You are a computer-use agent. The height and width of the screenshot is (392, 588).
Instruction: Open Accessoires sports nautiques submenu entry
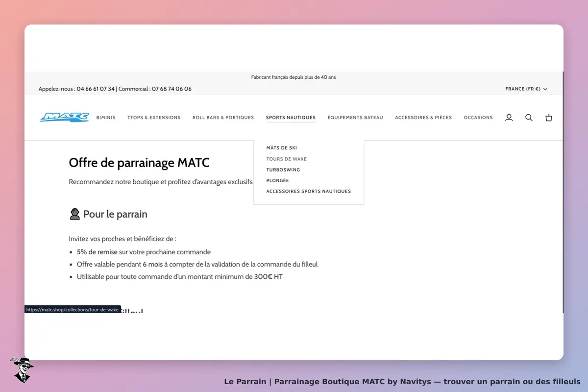pyautogui.click(x=309, y=191)
